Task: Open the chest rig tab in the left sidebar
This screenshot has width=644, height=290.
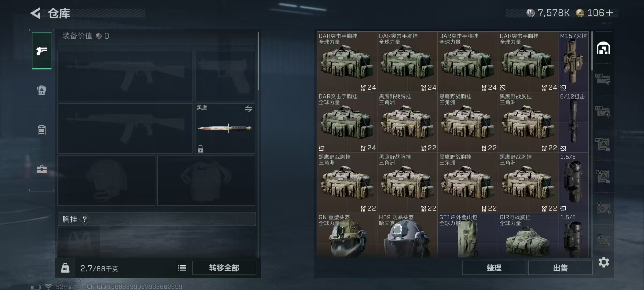Action: 42,90
